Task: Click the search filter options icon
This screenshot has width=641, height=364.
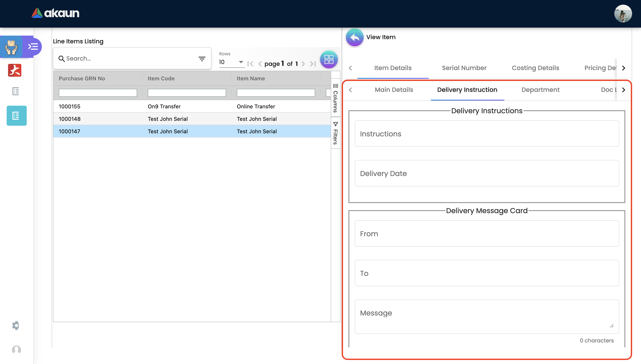Action: point(202,59)
